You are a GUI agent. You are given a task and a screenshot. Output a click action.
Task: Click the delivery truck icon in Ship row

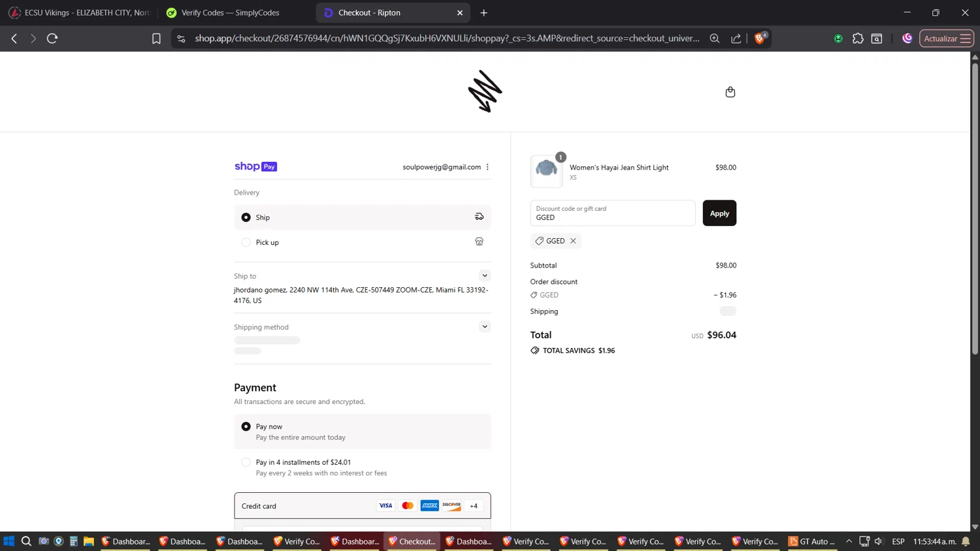tap(479, 217)
